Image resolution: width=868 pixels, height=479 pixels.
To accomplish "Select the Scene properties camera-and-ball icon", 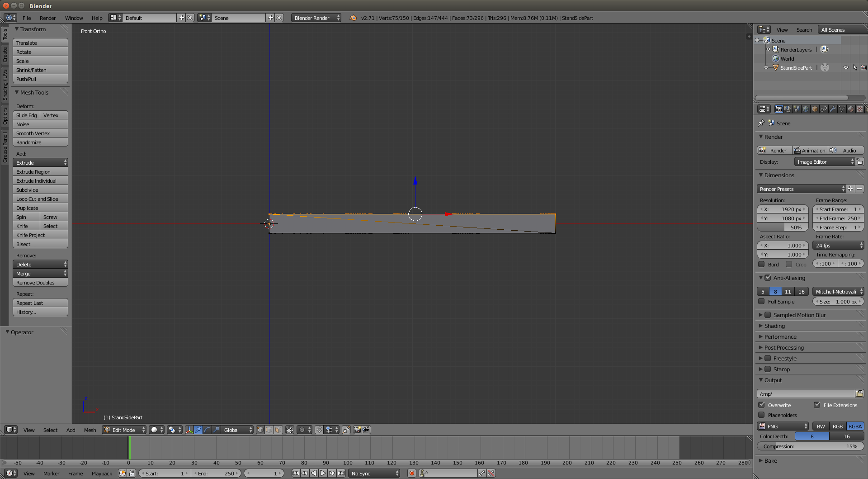I will click(796, 109).
